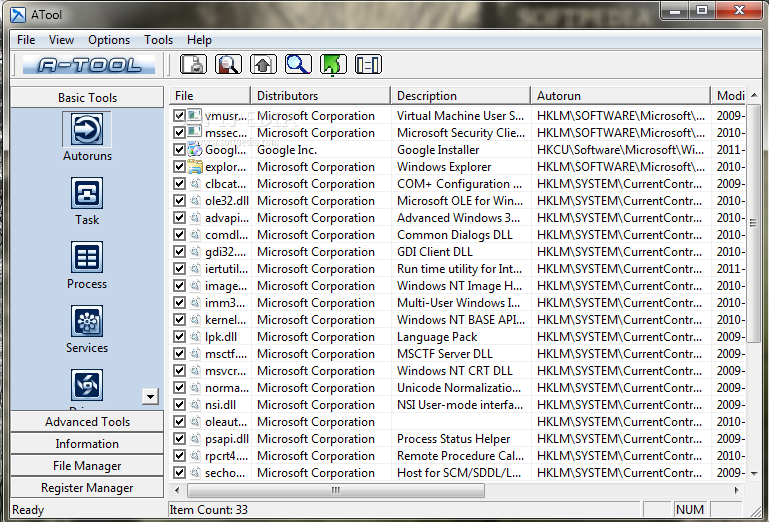Select the 'Google Inc.' distributor cell
This screenshot has width=769, height=522.
click(287, 150)
